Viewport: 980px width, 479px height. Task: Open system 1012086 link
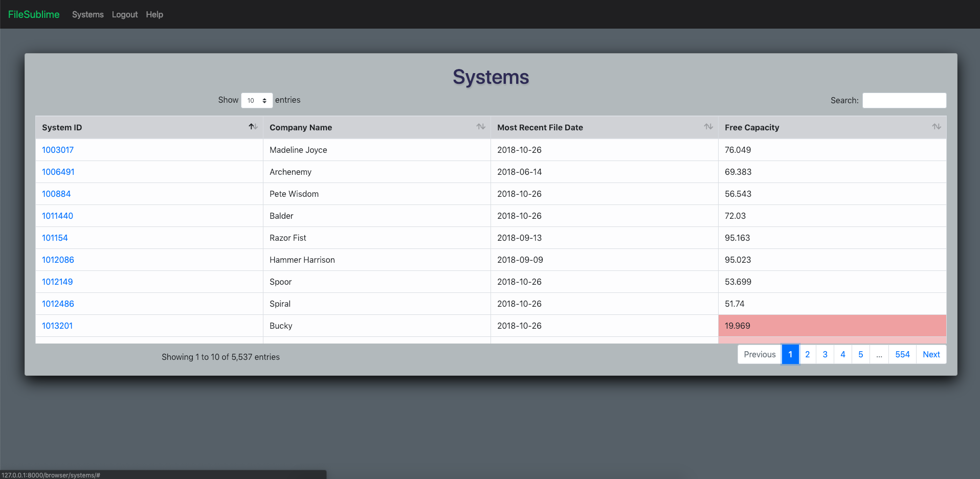click(x=58, y=260)
